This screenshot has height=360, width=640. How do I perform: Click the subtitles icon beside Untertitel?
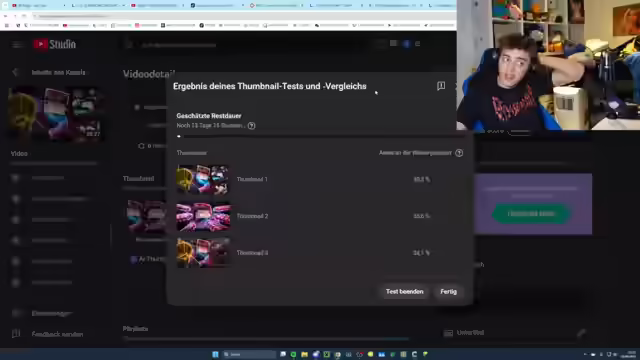point(448,333)
